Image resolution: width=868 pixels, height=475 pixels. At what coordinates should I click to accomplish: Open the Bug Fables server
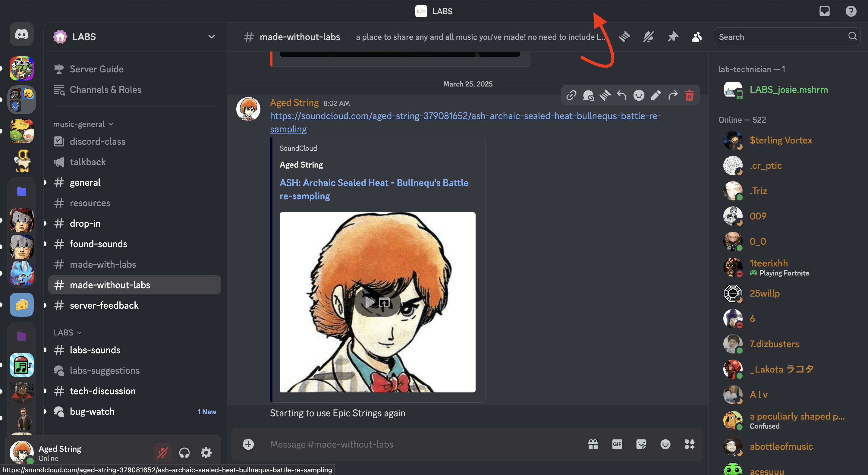pyautogui.click(x=22, y=68)
